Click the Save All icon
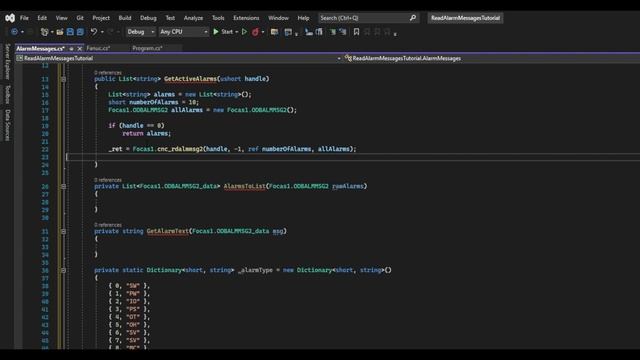Image resolution: width=640 pixels, height=360 pixels. pos(80,32)
